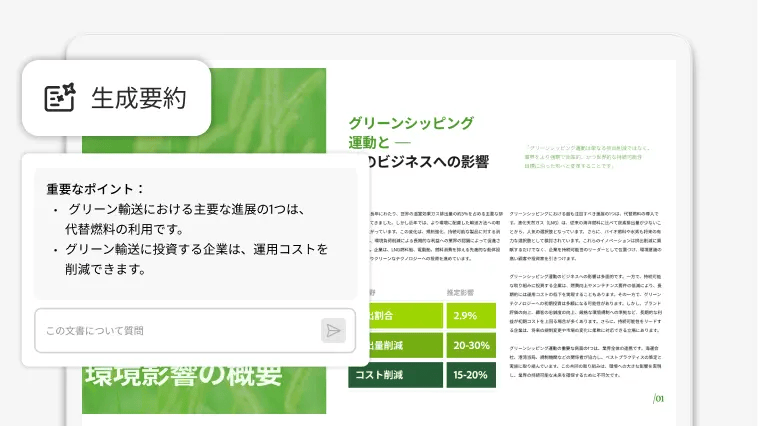Focus the この文書について質問 input field

(195, 331)
